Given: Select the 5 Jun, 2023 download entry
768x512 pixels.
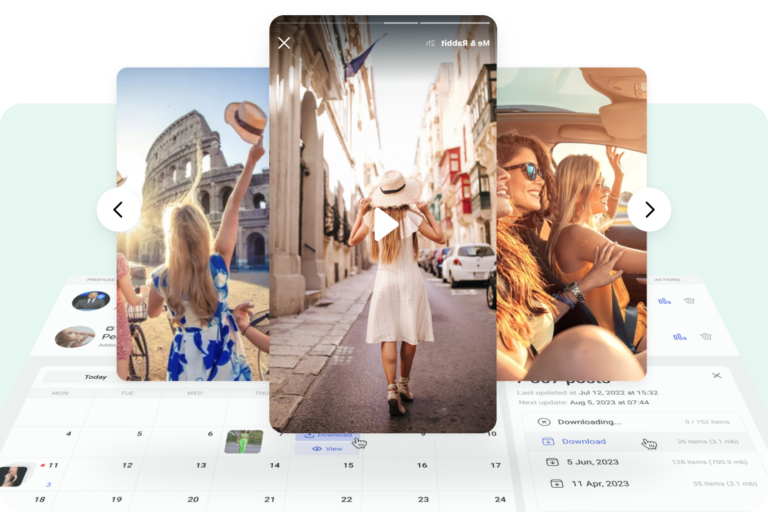Looking at the screenshot, I should point(594,462).
